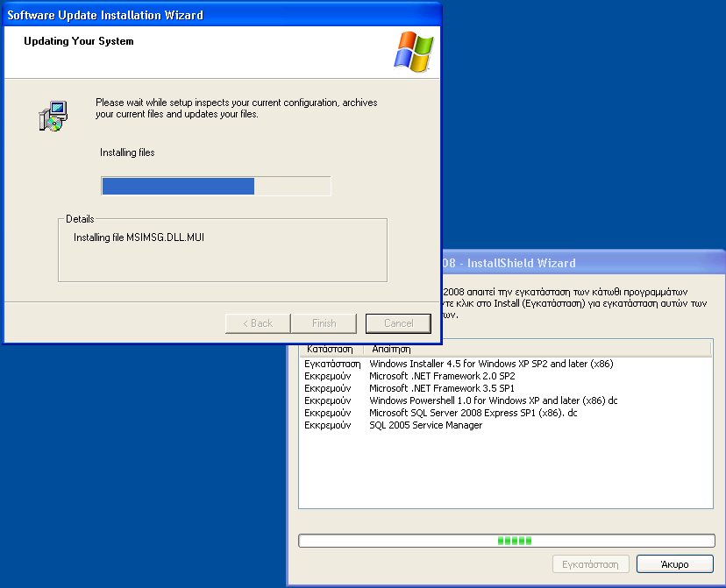Click the Εγκατάσταση status in the first row

332,364
